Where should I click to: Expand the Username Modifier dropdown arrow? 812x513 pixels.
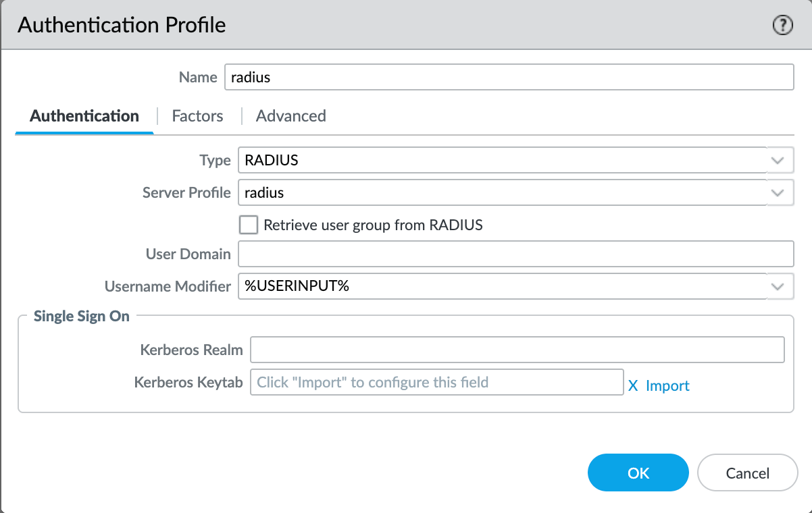[778, 286]
